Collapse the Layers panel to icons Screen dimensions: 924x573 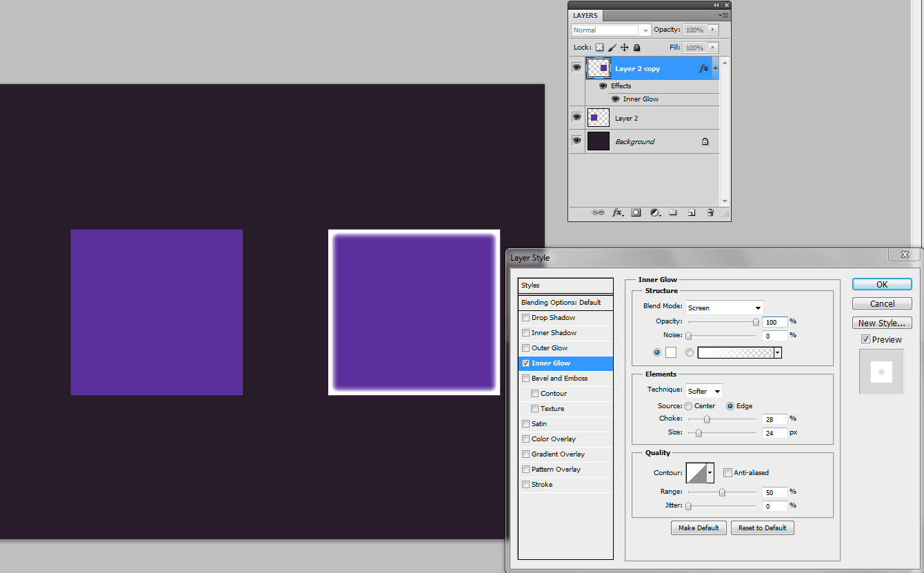click(716, 4)
